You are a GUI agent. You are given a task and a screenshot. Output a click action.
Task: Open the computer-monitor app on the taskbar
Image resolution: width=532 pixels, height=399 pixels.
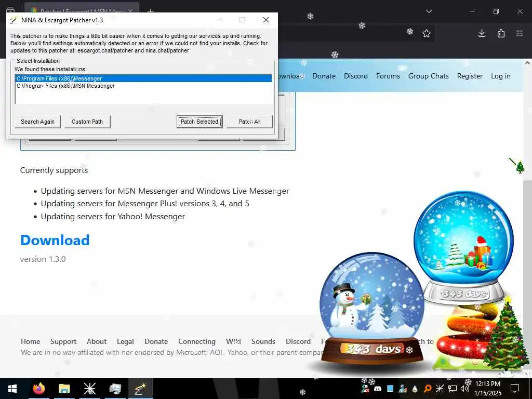(x=115, y=389)
